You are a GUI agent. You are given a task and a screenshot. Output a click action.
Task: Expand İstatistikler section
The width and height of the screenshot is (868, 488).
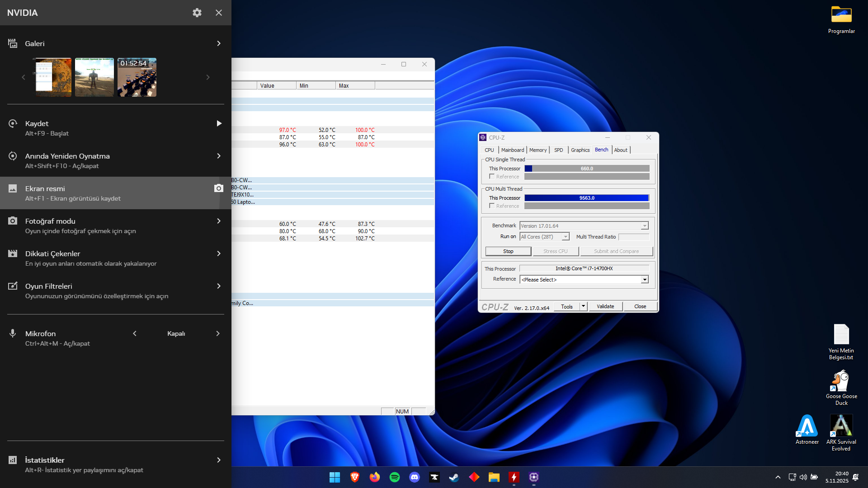(x=219, y=460)
